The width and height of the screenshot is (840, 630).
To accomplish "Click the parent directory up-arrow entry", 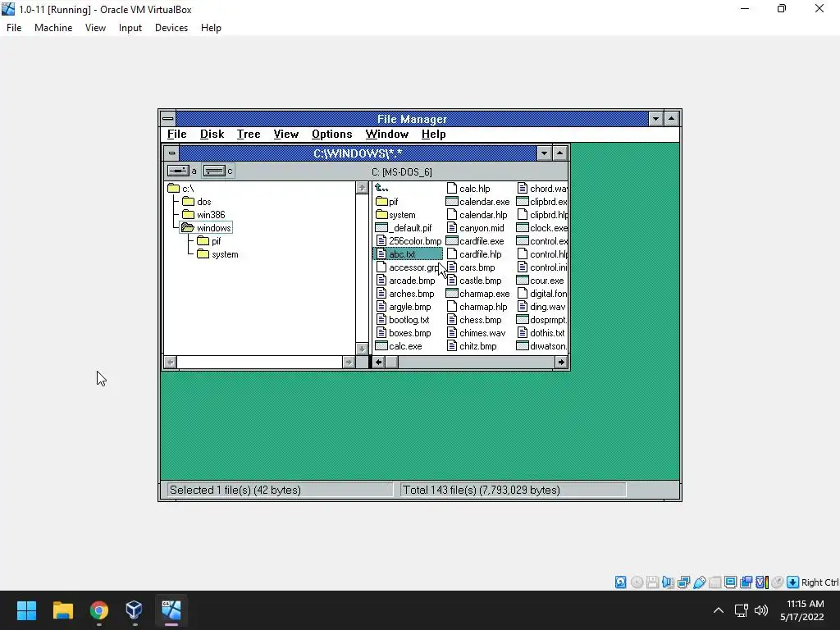I will click(381, 188).
